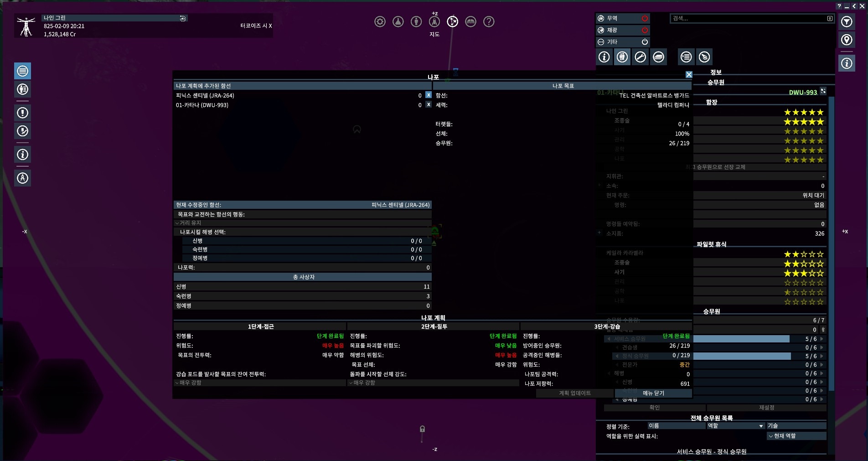The height and width of the screenshot is (461, 868).
Task: Switch to the standing orders whistle tab
Action: tap(704, 57)
